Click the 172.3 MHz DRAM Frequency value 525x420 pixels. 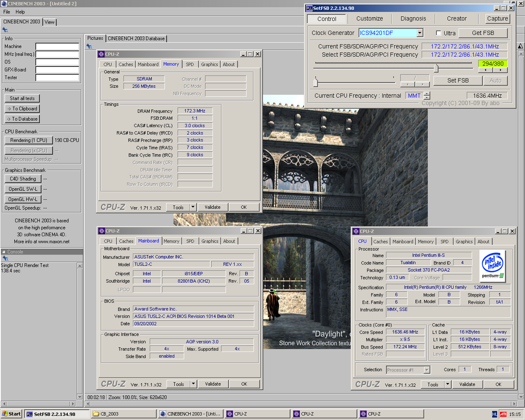point(195,111)
